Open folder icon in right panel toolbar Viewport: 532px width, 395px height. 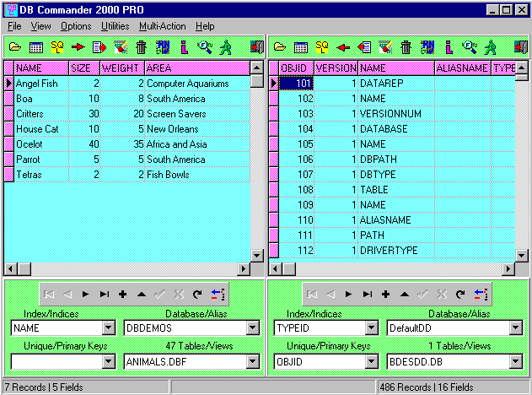click(280, 47)
